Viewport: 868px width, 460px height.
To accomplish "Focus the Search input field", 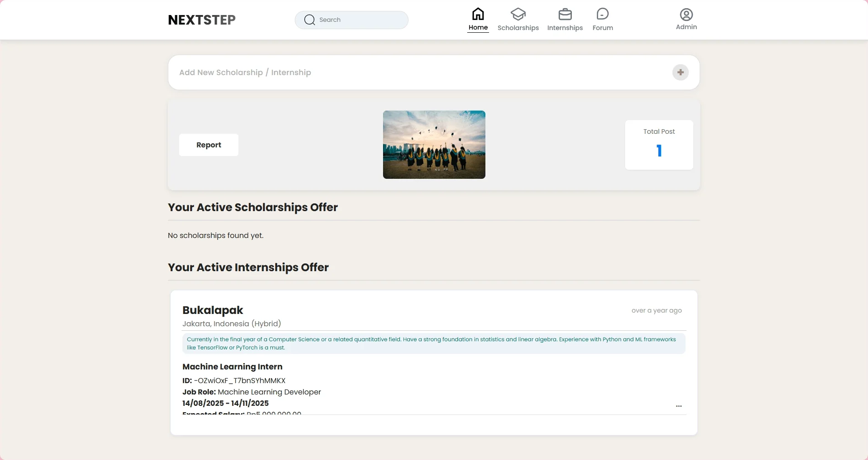I will point(352,20).
